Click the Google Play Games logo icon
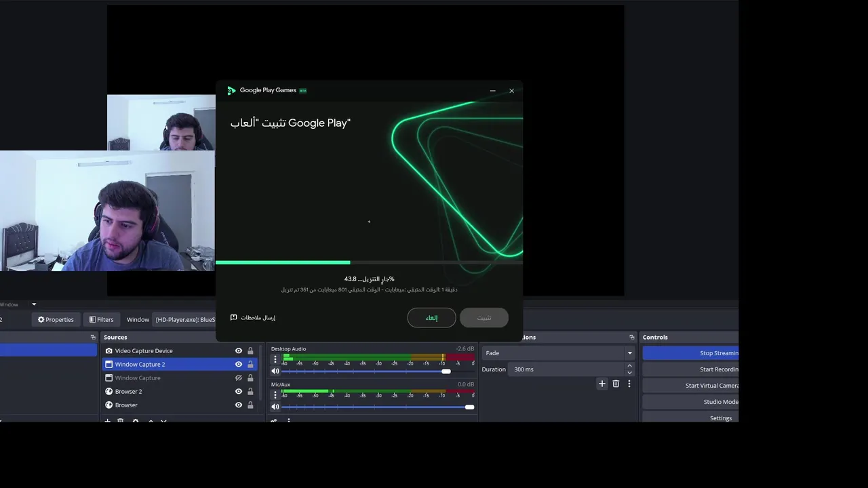 [231, 90]
